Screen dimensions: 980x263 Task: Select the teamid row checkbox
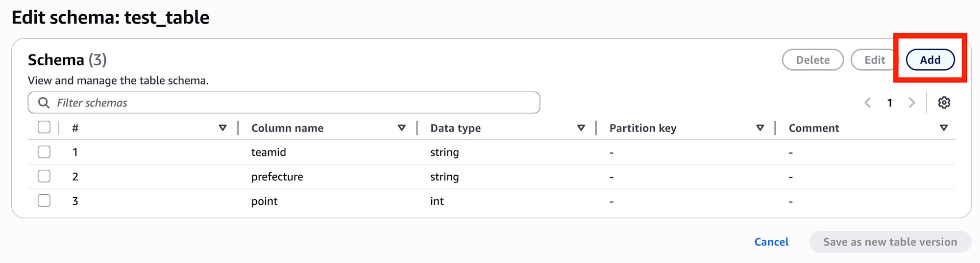[44, 152]
